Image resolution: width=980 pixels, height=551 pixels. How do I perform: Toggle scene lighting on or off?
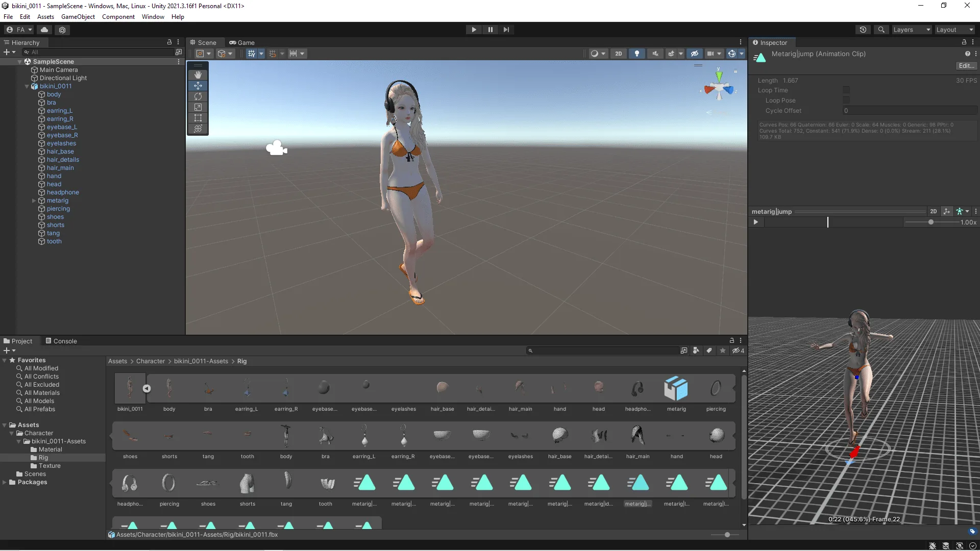(636, 53)
